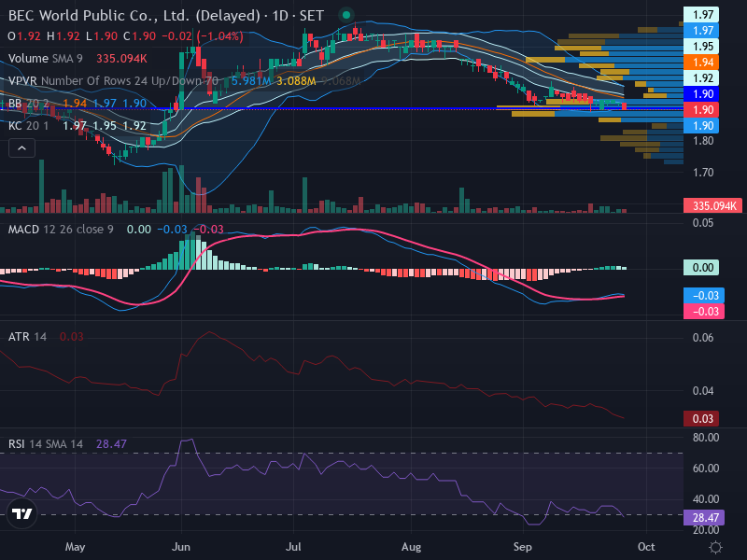Click the 1.80 price scale value
Screen dimensions: 747x560
[703, 141]
